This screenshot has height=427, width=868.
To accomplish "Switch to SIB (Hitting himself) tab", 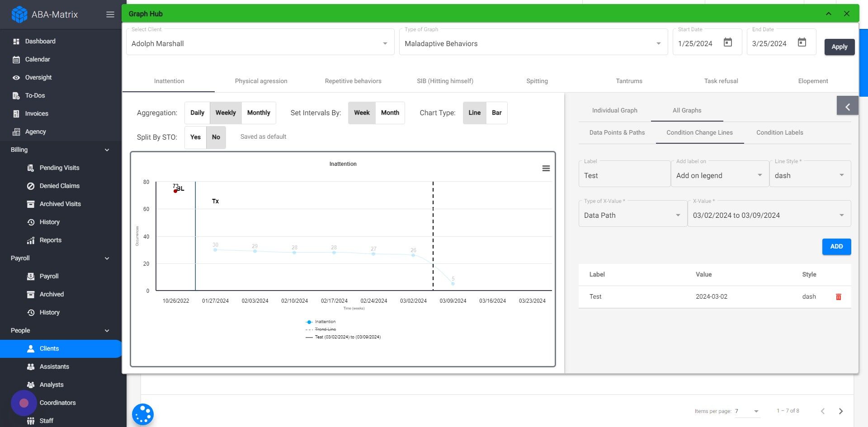I will (x=445, y=81).
